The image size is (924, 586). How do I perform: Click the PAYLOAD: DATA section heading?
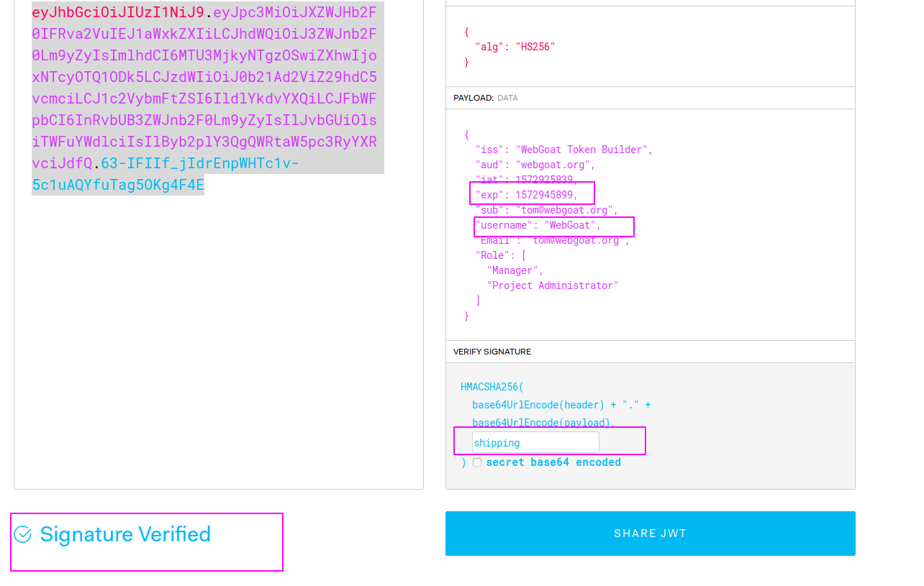486,98
